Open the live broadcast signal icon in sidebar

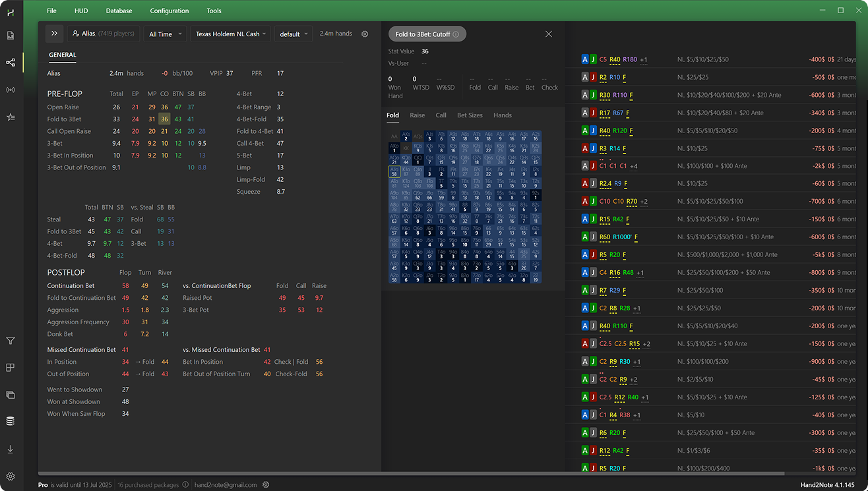(x=11, y=90)
